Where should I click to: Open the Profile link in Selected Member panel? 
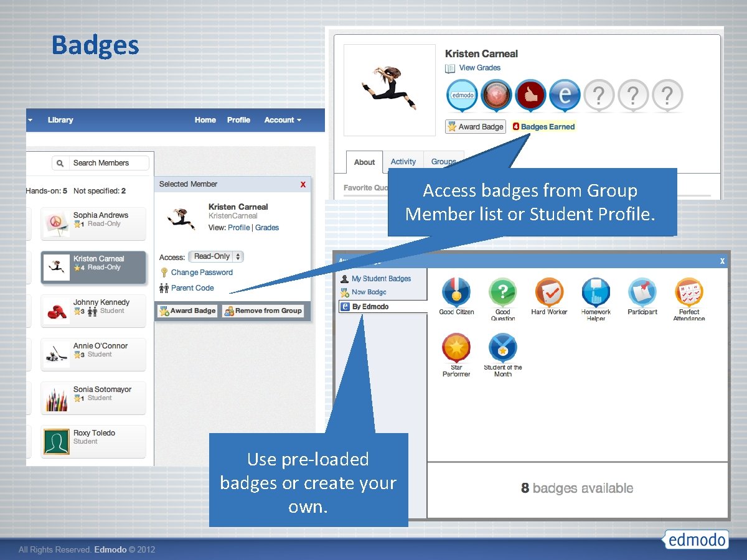coord(238,228)
